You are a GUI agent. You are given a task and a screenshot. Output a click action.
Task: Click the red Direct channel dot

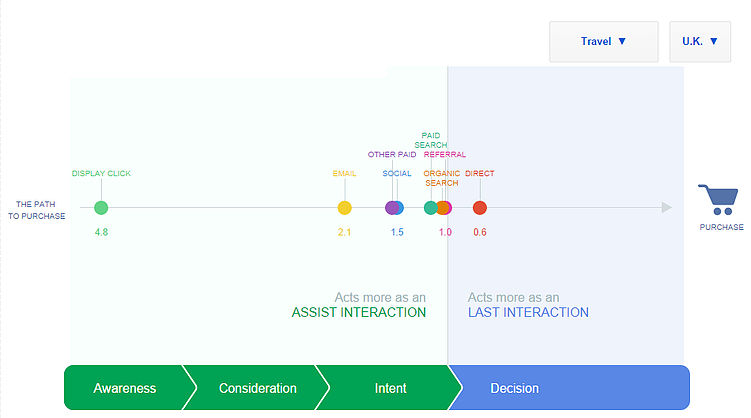[479, 208]
